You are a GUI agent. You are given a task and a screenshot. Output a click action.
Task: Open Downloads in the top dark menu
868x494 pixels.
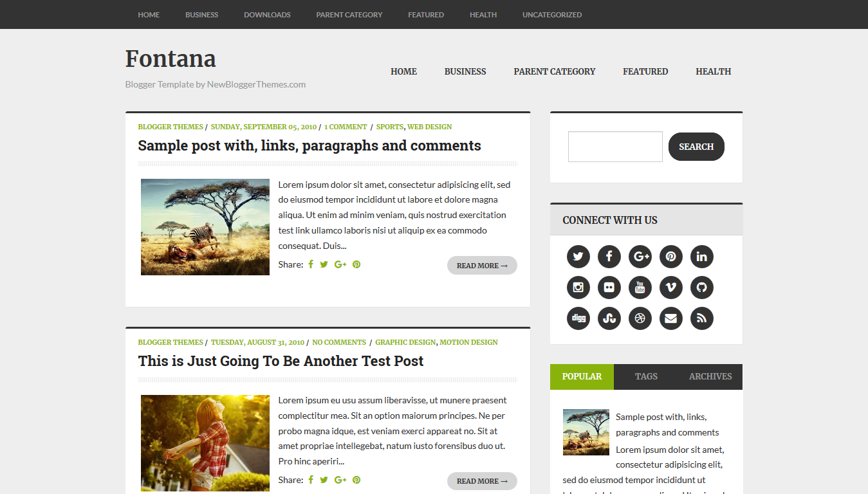tap(267, 15)
